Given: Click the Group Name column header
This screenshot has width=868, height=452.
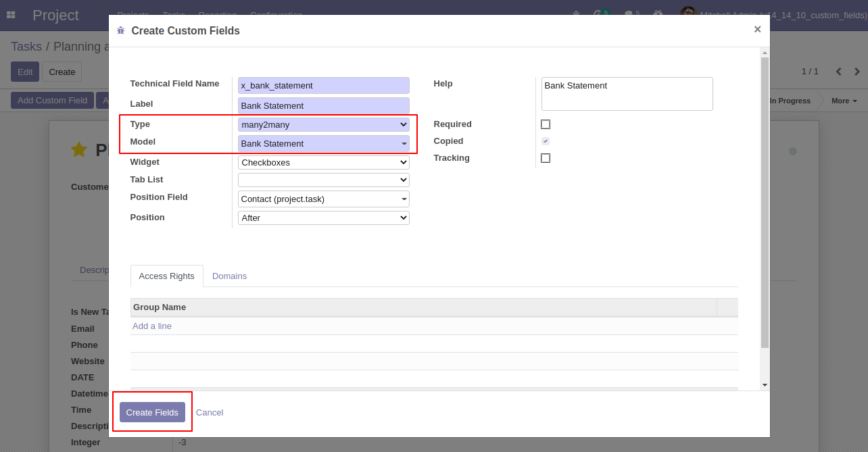Looking at the screenshot, I should pos(423,307).
